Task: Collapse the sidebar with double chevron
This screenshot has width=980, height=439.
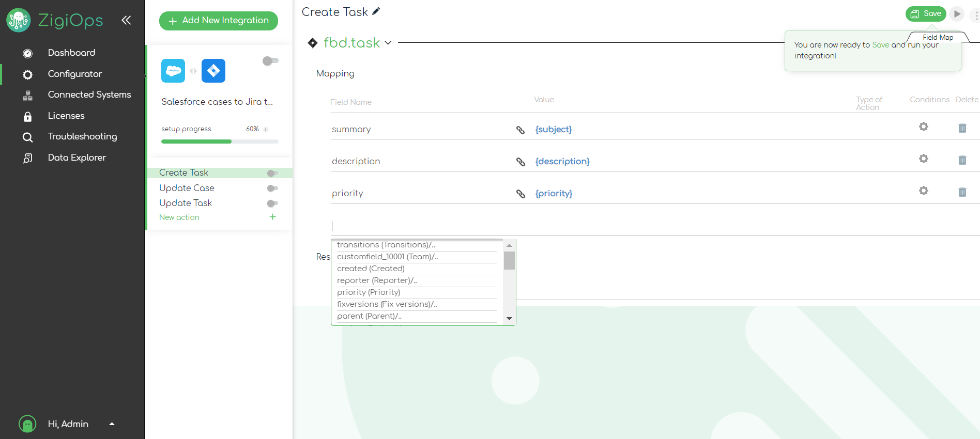Action: [x=126, y=20]
